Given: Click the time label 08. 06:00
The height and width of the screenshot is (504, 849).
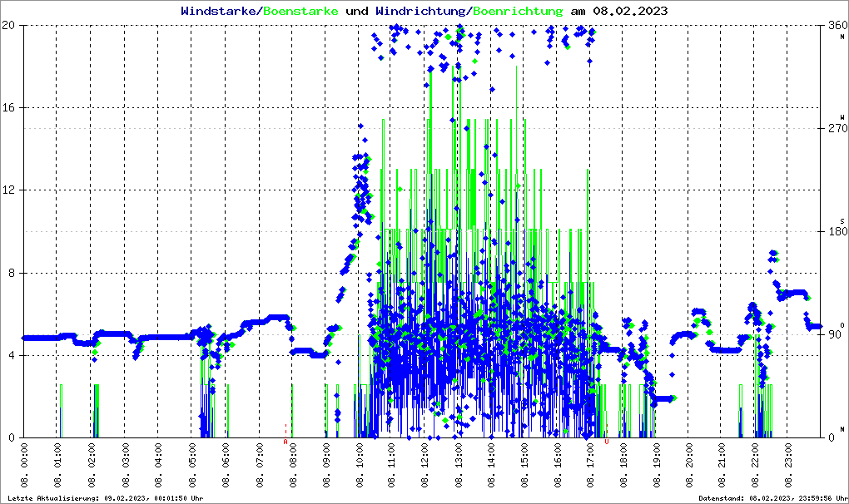Looking at the screenshot, I should pyautogui.click(x=225, y=466).
